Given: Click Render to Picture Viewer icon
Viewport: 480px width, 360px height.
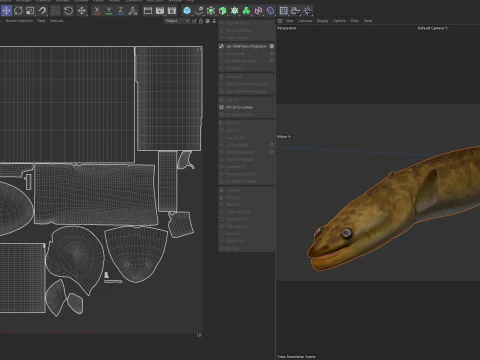Looking at the screenshot, I should coord(160,11).
